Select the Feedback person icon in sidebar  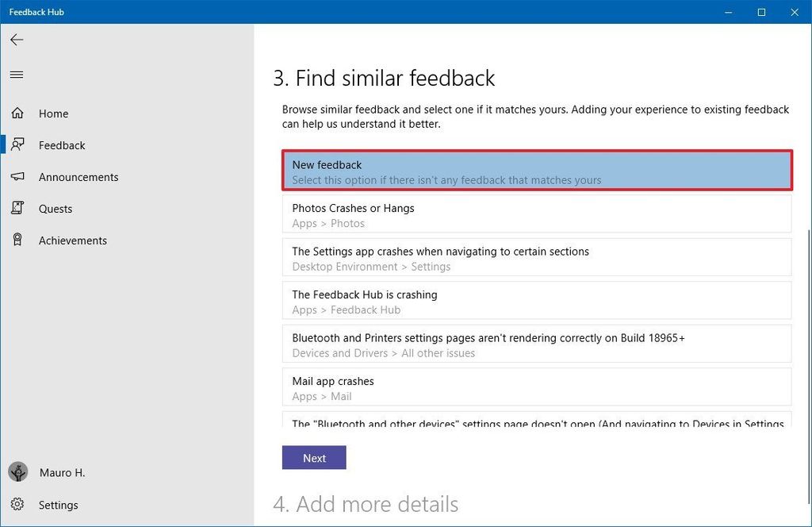17,144
